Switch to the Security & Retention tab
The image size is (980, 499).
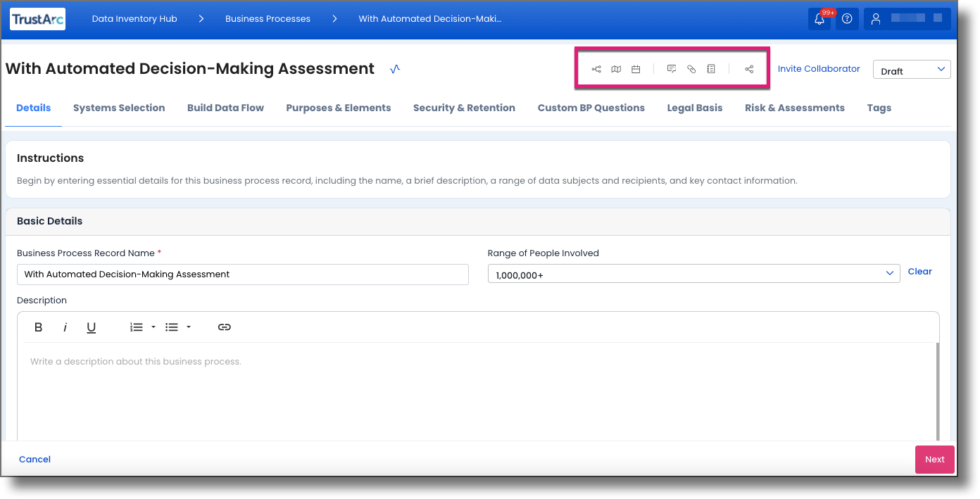pyautogui.click(x=464, y=108)
